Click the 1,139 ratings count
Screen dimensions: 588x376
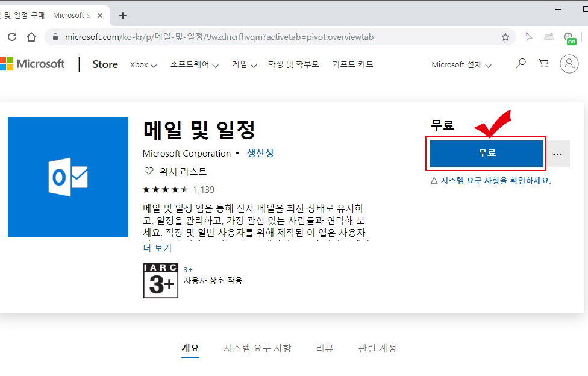coord(204,189)
